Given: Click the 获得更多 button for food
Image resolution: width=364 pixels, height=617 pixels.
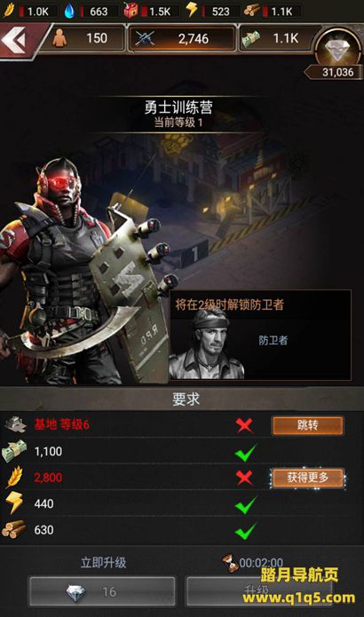Looking at the screenshot, I should pos(307,478).
